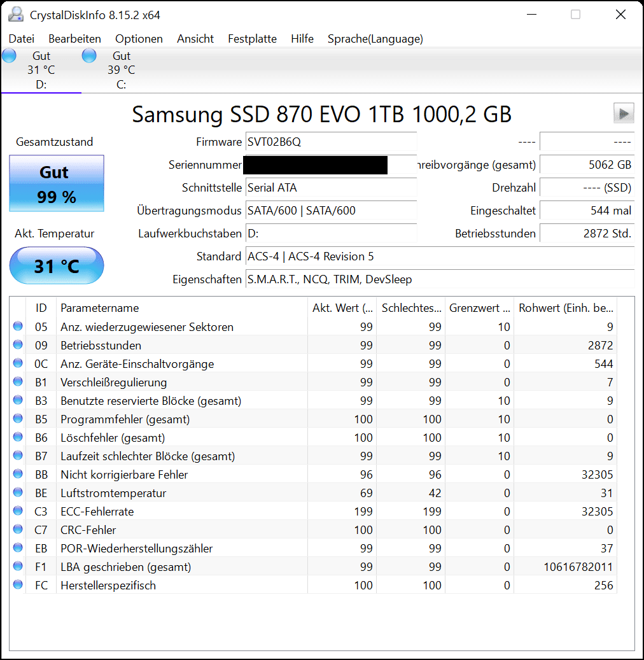Click the Rohwert column header
This screenshot has height=660, width=644.
(x=565, y=307)
